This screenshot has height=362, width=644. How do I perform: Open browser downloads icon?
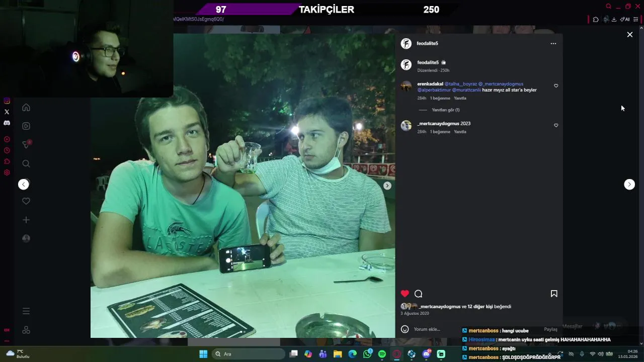click(614, 20)
